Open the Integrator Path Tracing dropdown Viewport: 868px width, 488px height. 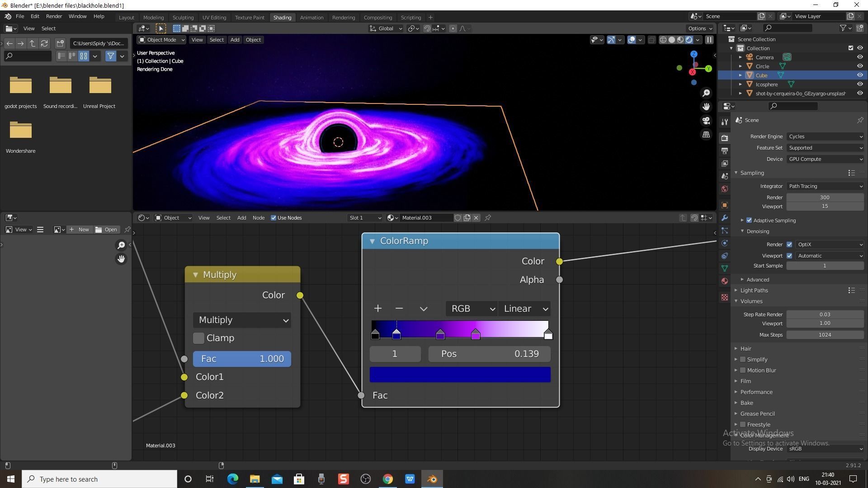[825, 186]
